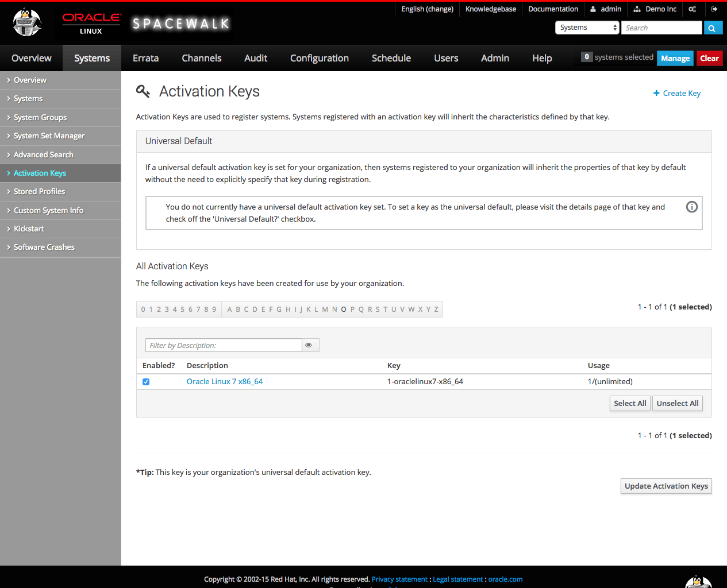Expand the Overview sidebar item
The width and height of the screenshot is (727, 588).
60,80
